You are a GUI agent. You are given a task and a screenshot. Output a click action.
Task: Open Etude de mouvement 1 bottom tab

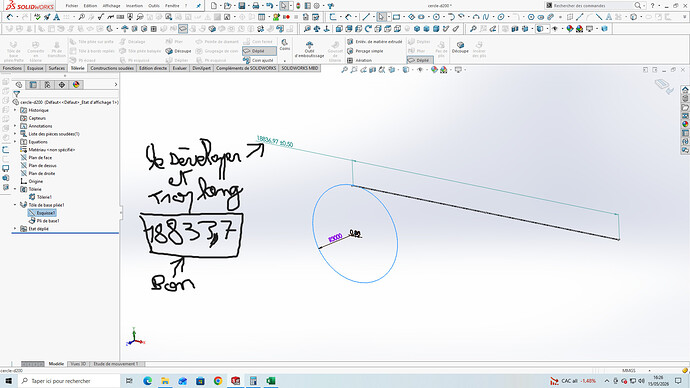pos(116,364)
